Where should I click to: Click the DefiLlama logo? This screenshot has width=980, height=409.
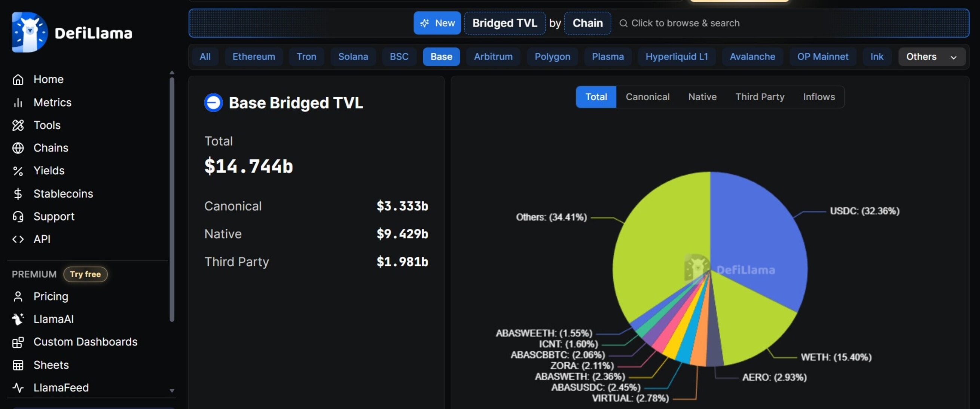pyautogui.click(x=71, y=32)
